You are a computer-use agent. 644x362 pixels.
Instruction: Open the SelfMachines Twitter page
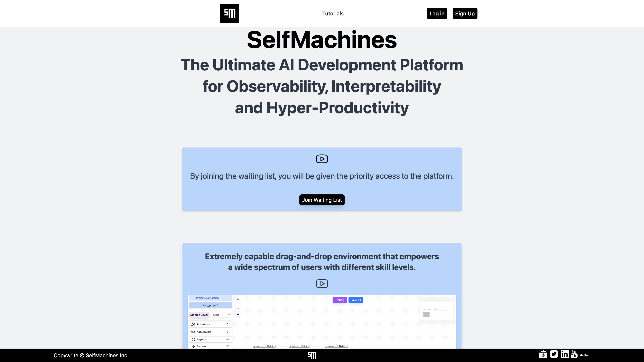point(554,354)
